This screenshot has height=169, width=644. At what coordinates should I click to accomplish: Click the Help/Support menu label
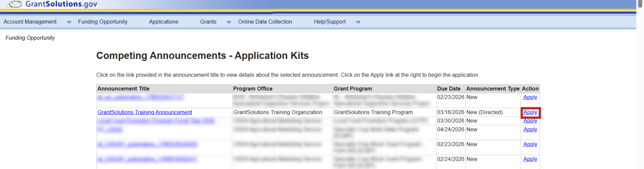click(x=330, y=22)
